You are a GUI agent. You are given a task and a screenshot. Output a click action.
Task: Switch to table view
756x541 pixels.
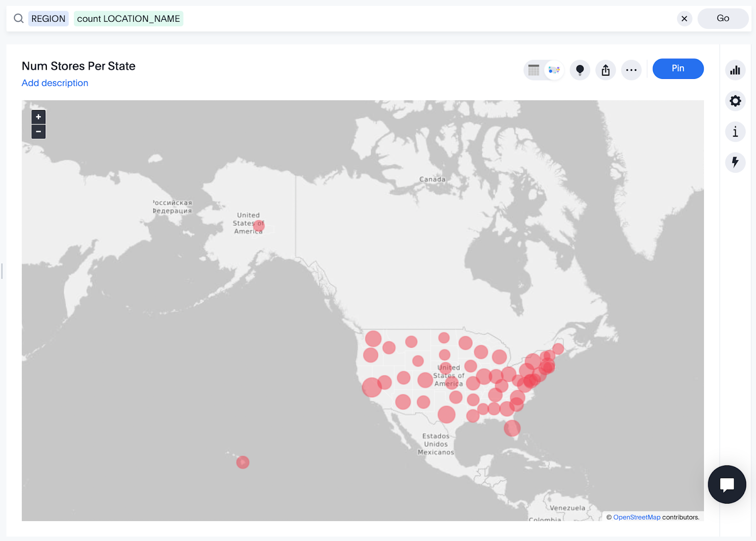click(x=534, y=70)
